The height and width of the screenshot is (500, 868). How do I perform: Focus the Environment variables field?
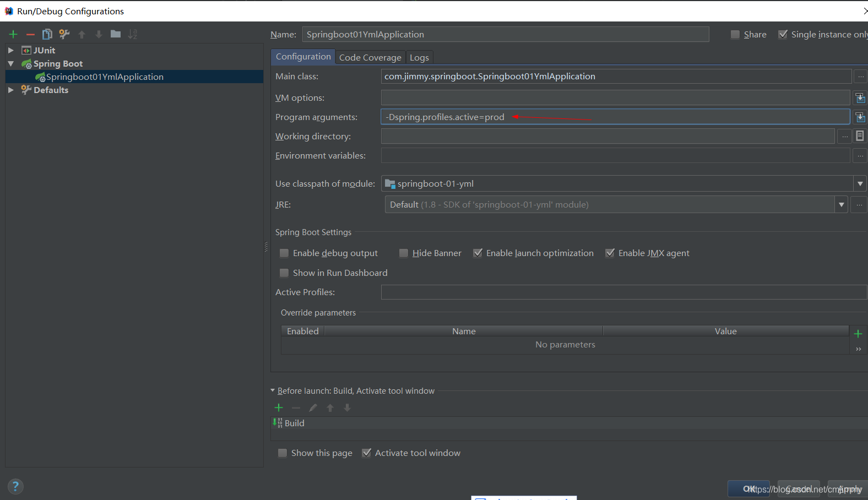coord(615,156)
